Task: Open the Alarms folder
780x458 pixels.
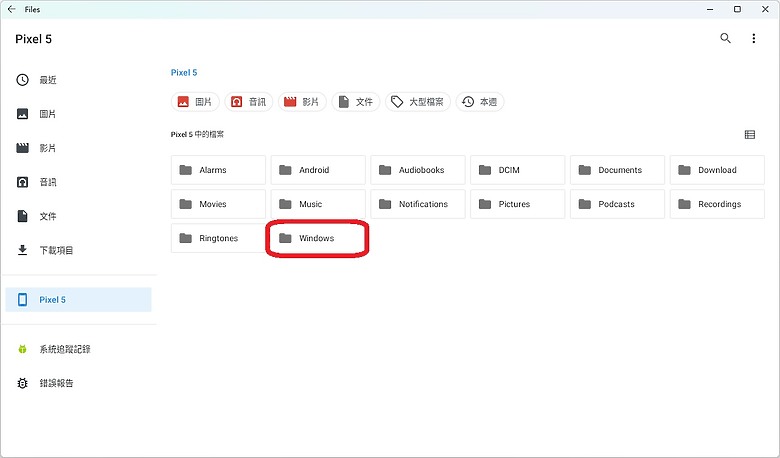Action: coord(218,170)
